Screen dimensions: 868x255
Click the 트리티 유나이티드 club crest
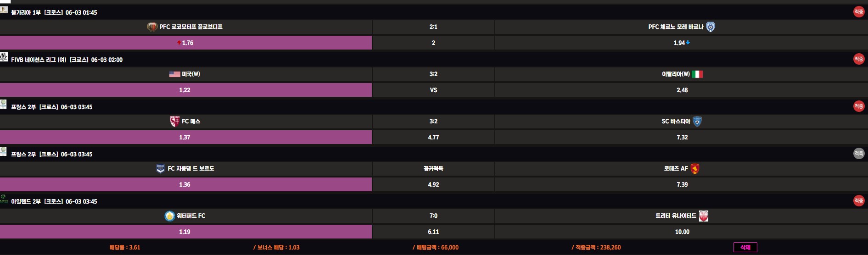pyautogui.click(x=703, y=216)
